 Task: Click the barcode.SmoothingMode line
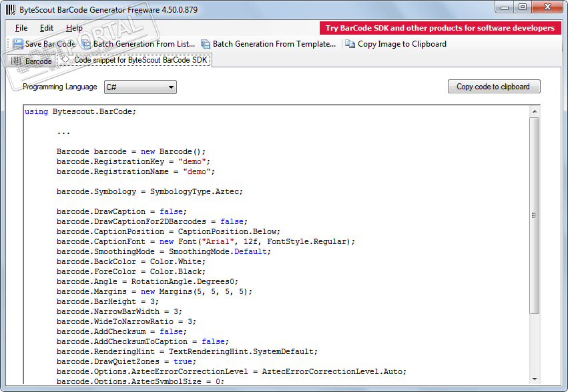pos(164,251)
